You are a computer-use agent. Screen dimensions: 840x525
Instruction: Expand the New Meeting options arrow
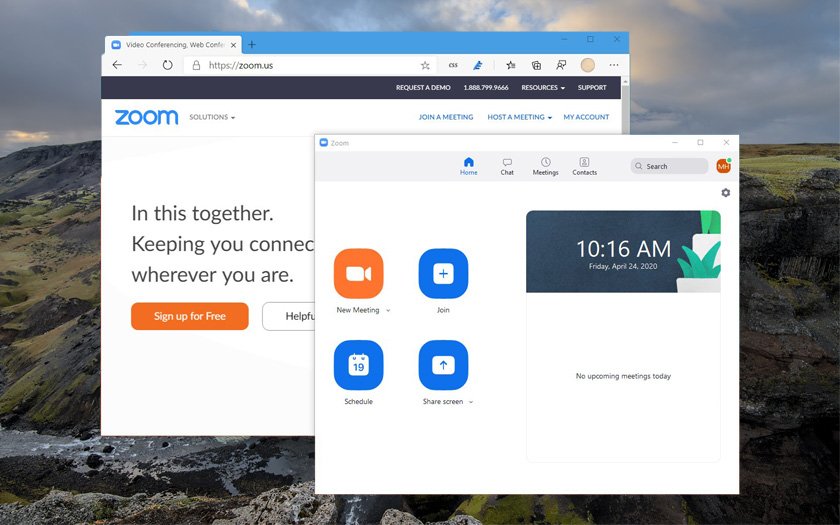point(388,311)
